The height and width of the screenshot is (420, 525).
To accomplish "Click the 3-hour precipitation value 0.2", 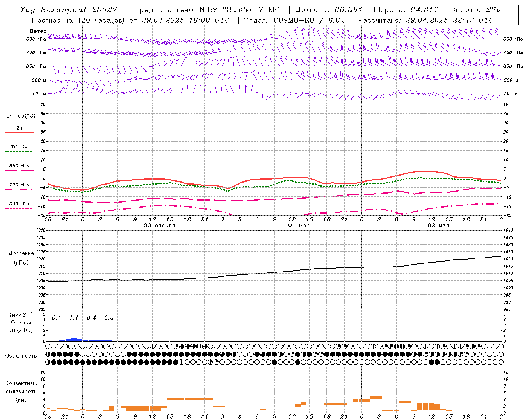I will click(109, 317).
